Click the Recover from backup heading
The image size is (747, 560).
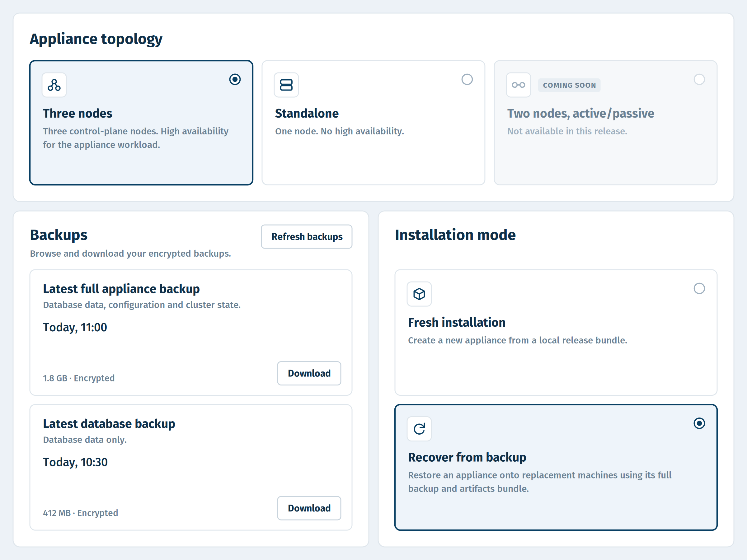[x=467, y=457]
